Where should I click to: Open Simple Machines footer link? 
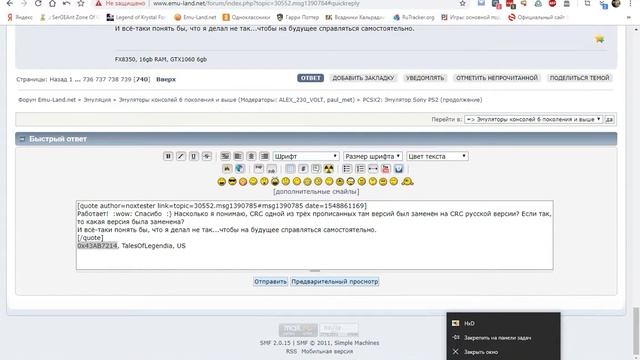[357, 343]
